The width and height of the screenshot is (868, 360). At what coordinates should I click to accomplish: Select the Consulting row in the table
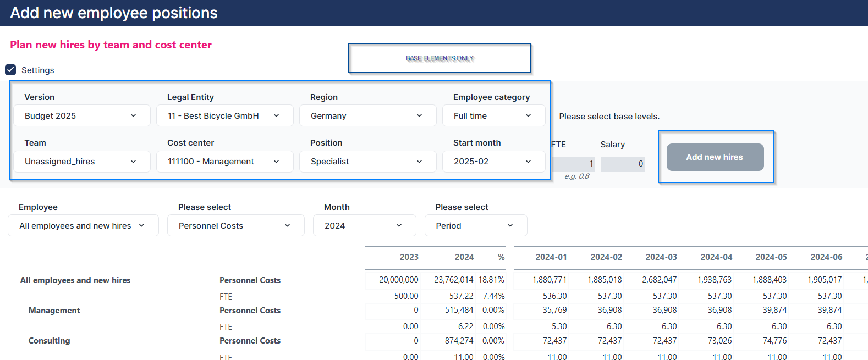49,341
